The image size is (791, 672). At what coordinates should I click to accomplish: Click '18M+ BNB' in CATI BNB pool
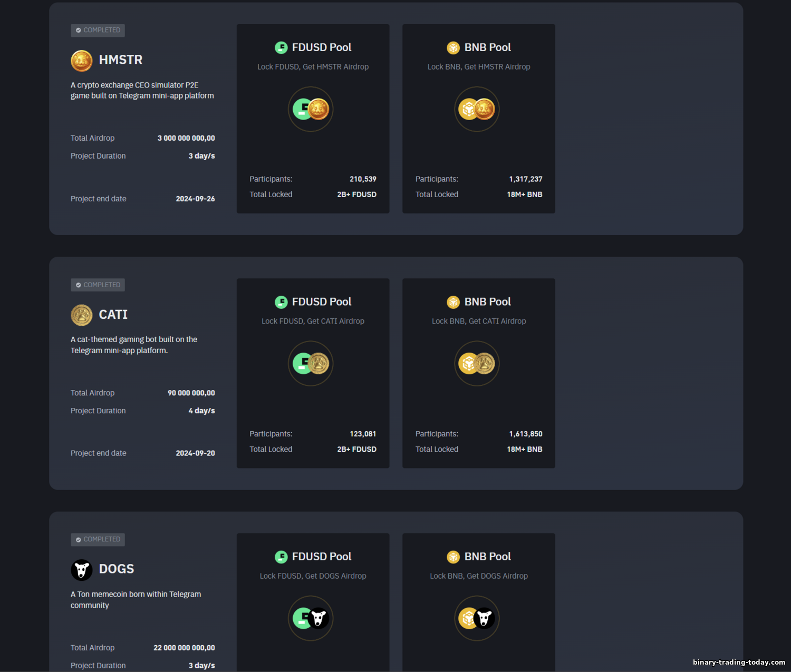[x=525, y=449]
